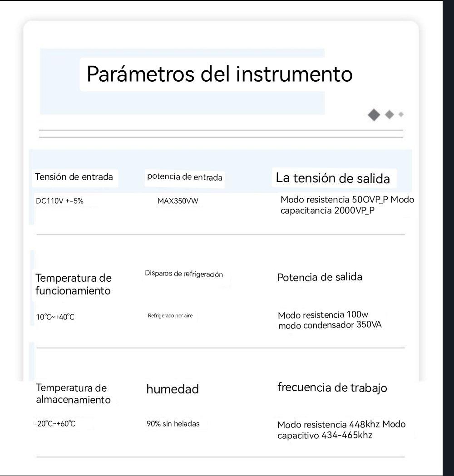
Task: Click the potencia de entrada heading
Action: pyautogui.click(x=184, y=177)
